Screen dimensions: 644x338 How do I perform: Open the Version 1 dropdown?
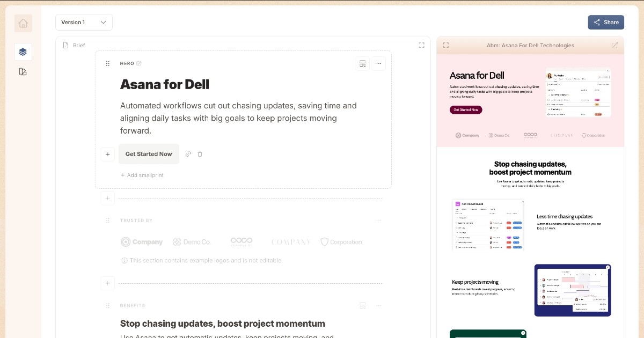[84, 23]
